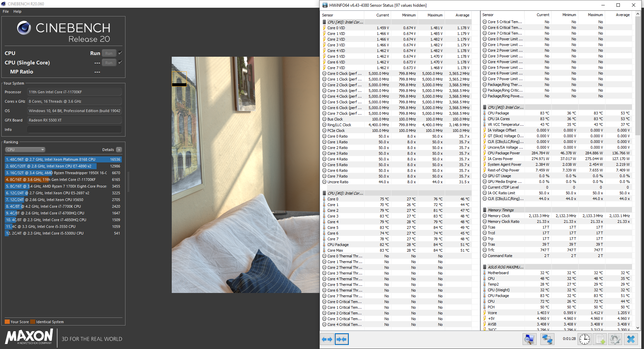Screen dimensions: 644x349
Task: Click the chip icon beside Memory Timings header
Action: 485,210
